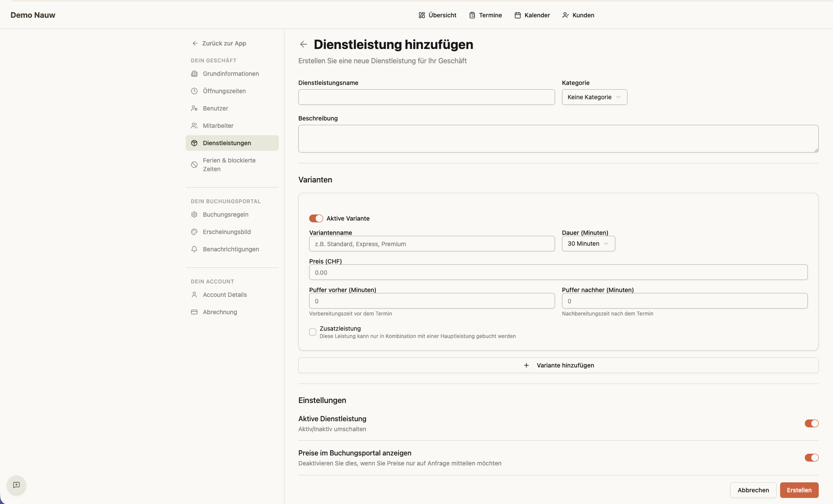Click the Preis (CHF) input field
The image size is (833, 504).
(x=559, y=272)
